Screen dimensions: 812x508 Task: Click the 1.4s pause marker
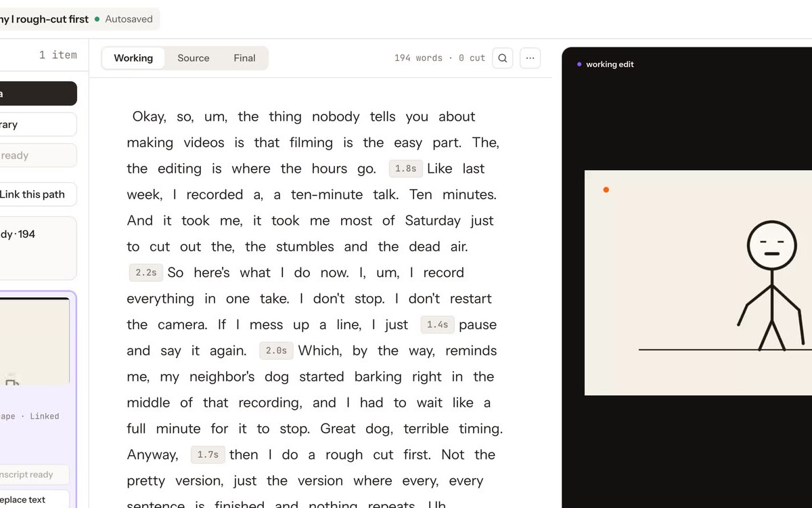click(438, 325)
